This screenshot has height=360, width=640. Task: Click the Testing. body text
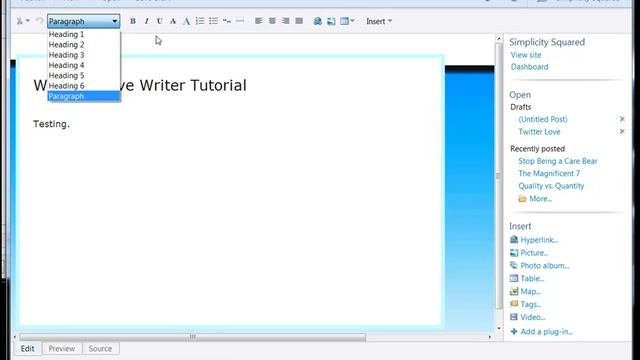pos(51,124)
